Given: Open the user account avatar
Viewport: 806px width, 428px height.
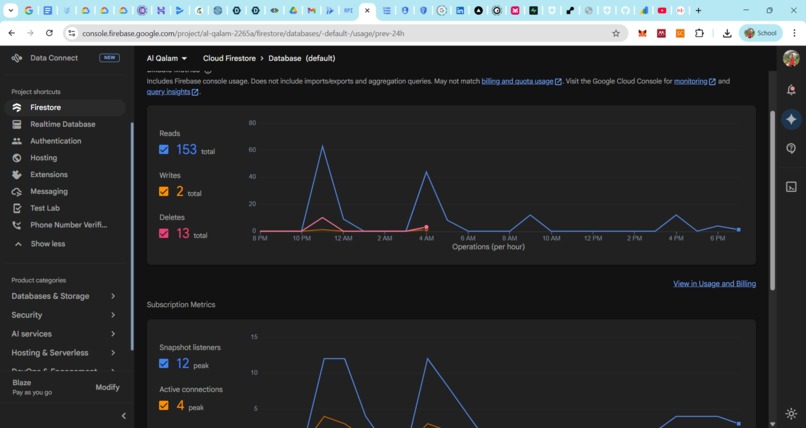Looking at the screenshot, I should point(791,58).
